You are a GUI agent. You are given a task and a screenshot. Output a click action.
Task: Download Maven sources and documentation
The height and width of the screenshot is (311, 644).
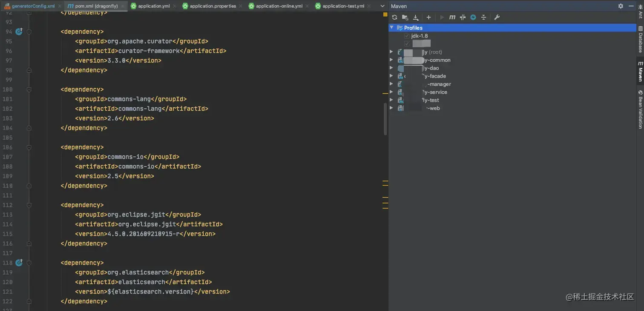coord(416,17)
